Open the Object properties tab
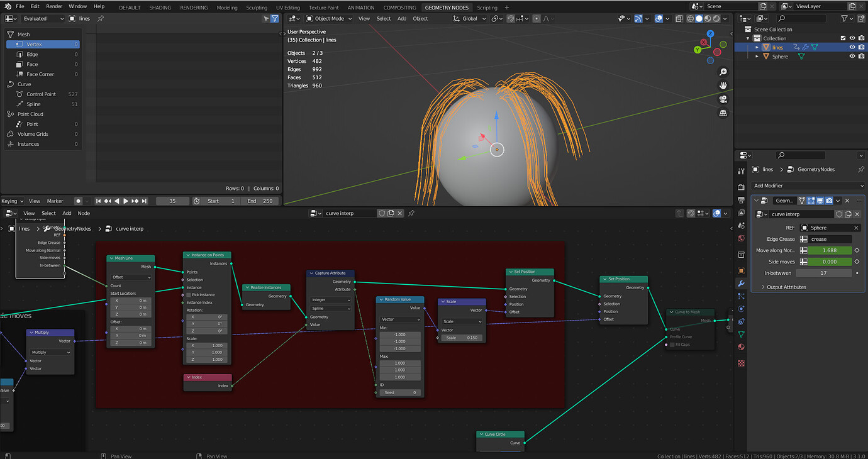Image resolution: width=868 pixels, height=459 pixels. coord(741,271)
